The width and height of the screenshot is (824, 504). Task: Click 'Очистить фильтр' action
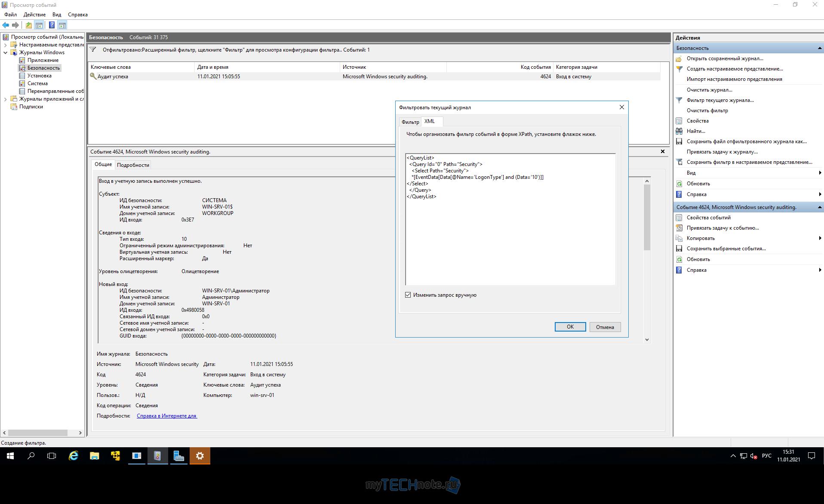[x=707, y=111]
